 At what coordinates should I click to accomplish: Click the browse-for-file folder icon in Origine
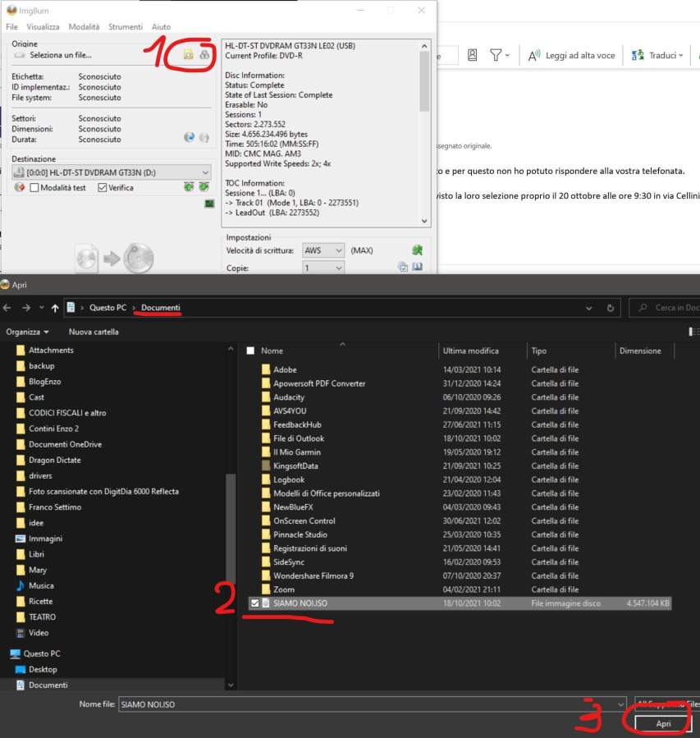(188, 55)
